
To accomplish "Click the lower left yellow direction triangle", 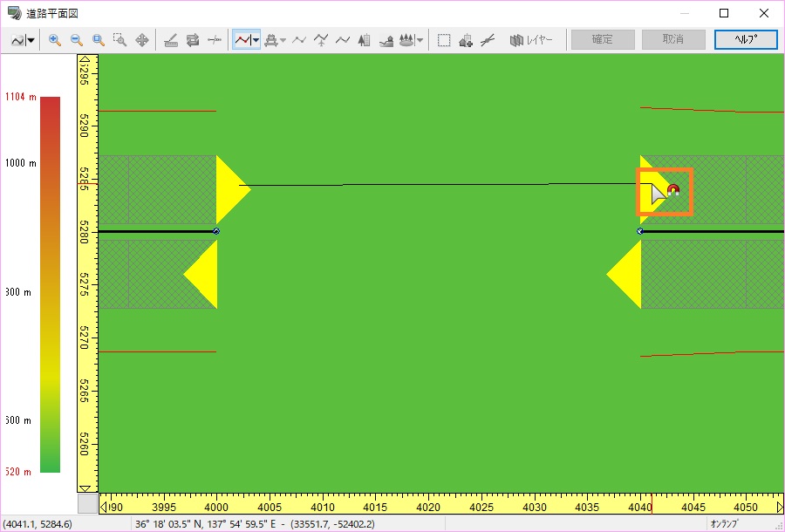I will click(204, 274).
